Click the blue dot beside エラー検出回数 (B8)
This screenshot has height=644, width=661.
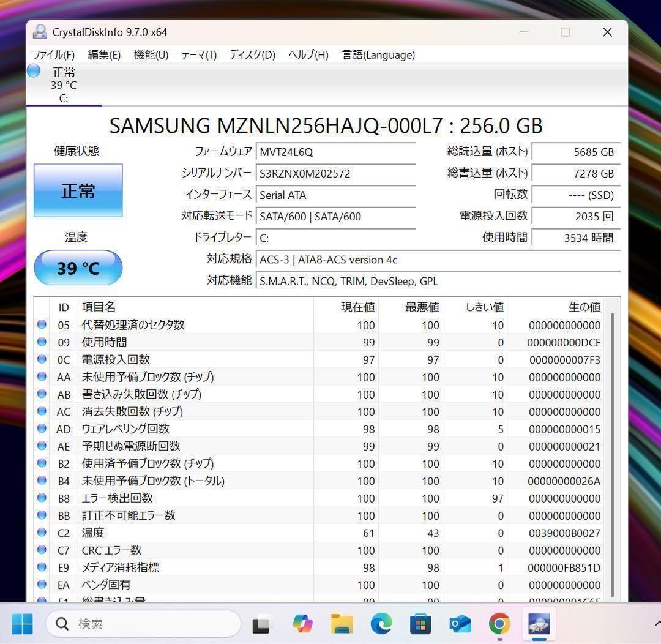(x=41, y=498)
